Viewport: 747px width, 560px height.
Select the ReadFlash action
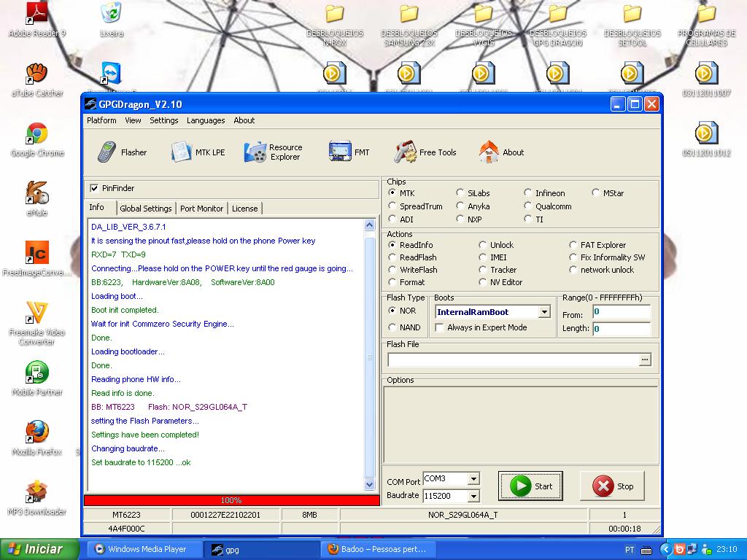coord(392,257)
